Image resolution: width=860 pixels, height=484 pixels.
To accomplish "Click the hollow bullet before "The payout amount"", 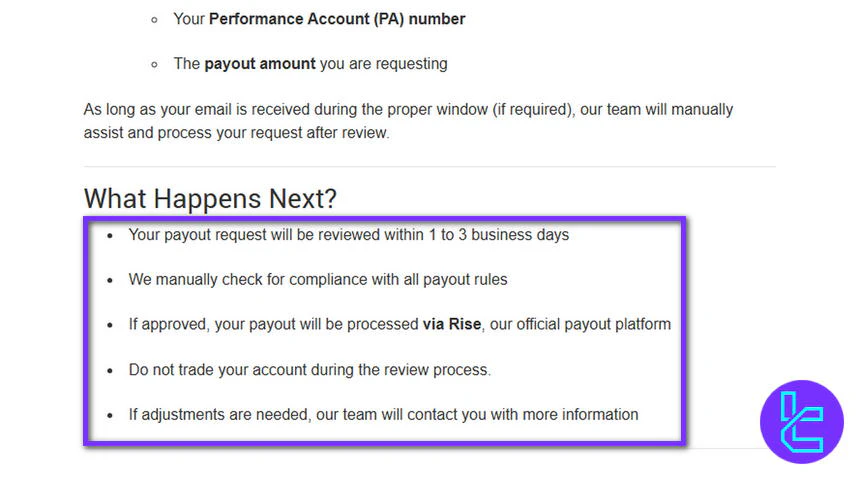I will tap(154, 65).
